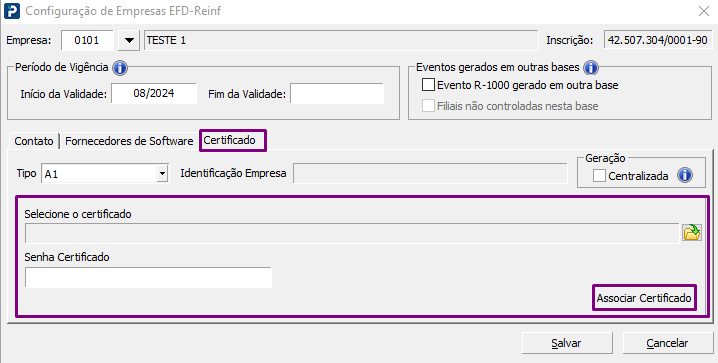
Task: Switch to the Contato tab
Action: 34,141
